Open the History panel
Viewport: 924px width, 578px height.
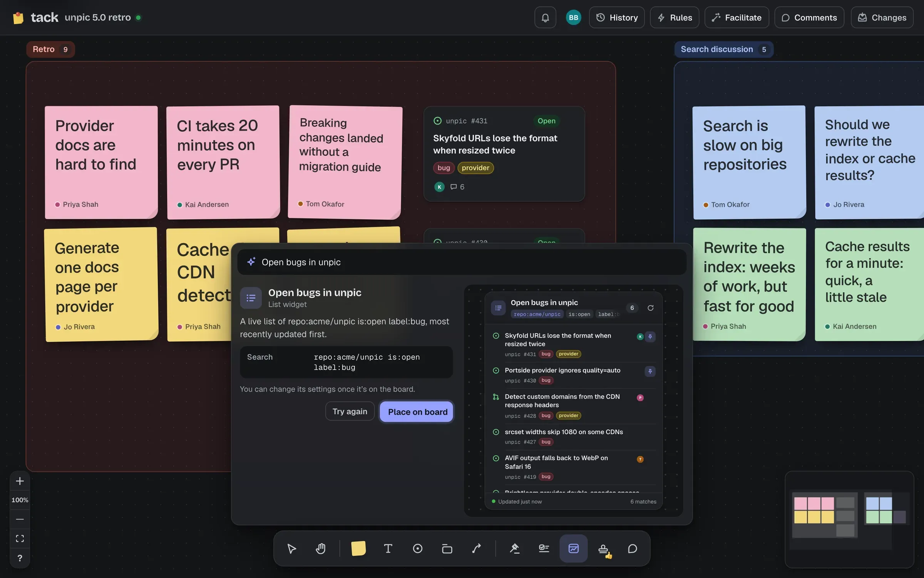[617, 17]
